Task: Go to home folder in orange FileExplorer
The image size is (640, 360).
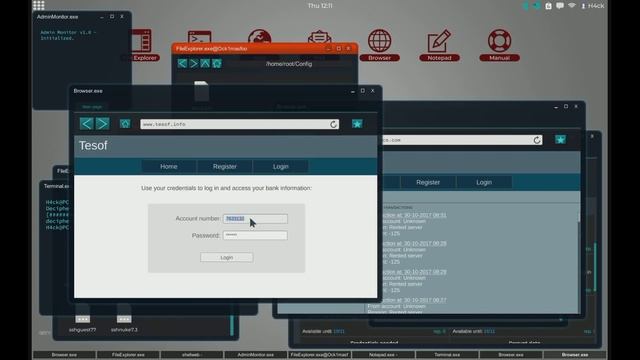Action: 217,63
